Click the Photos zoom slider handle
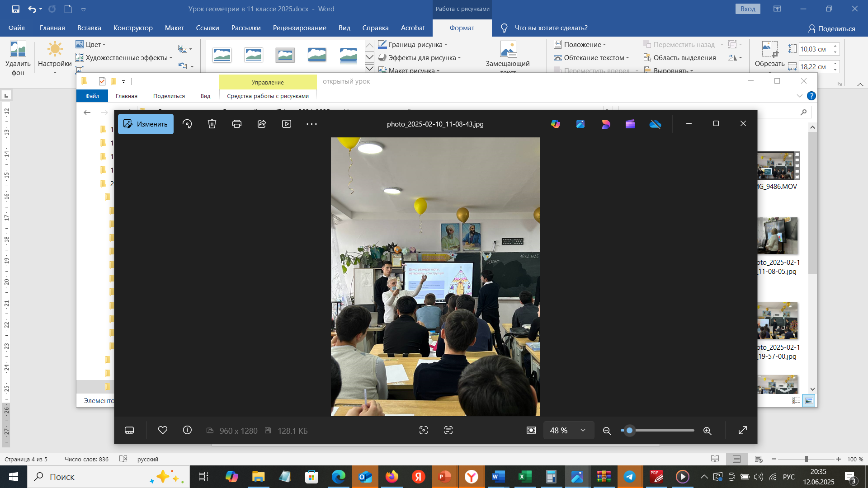This screenshot has height=488, width=868. pos(629,430)
